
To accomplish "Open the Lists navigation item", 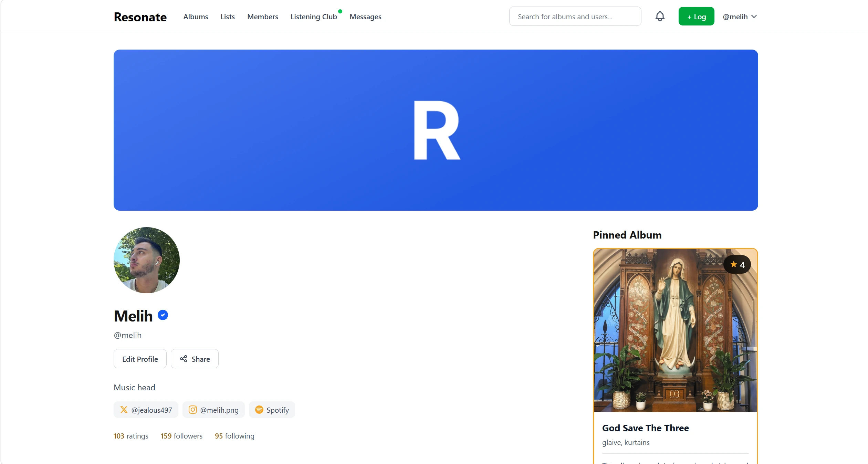I will (228, 17).
